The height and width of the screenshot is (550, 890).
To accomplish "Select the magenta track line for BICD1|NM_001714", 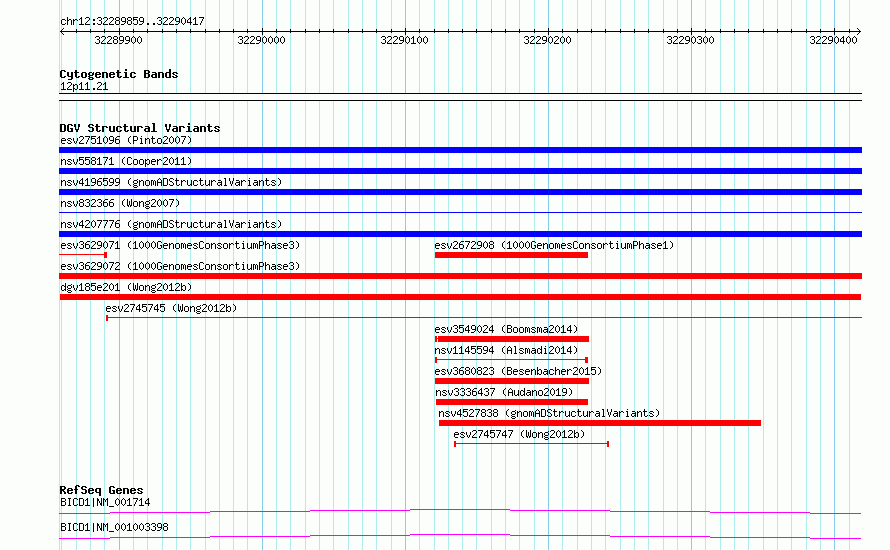I will pos(460,511).
